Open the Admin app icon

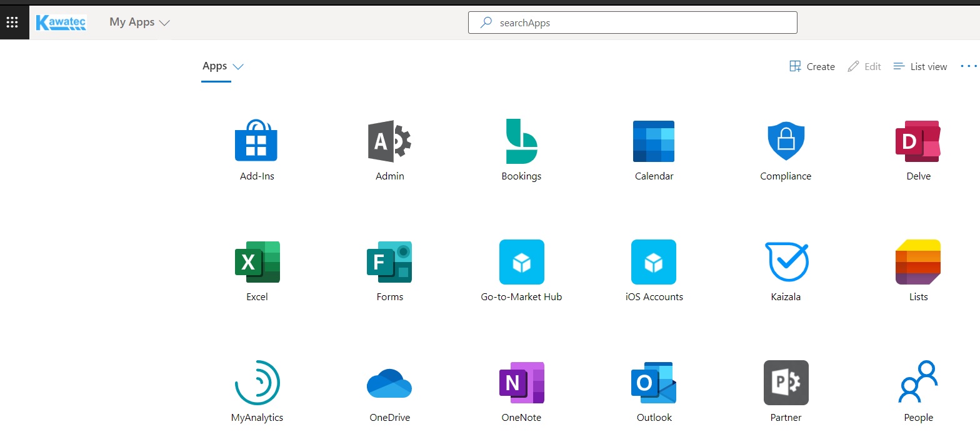tap(389, 141)
